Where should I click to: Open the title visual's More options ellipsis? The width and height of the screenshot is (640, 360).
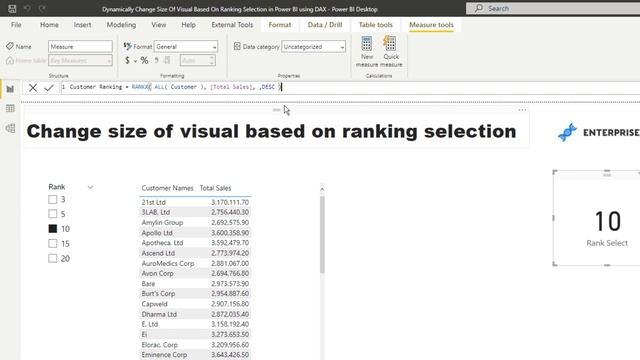point(522,110)
